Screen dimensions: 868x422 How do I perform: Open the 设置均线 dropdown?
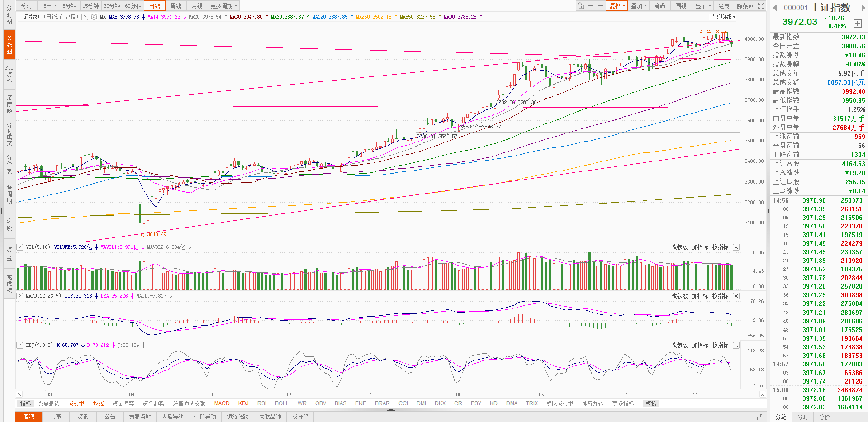tap(722, 17)
